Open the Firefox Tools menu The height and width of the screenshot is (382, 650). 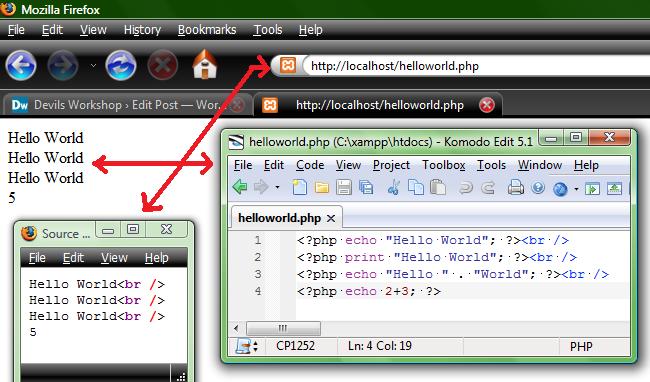coord(268,30)
